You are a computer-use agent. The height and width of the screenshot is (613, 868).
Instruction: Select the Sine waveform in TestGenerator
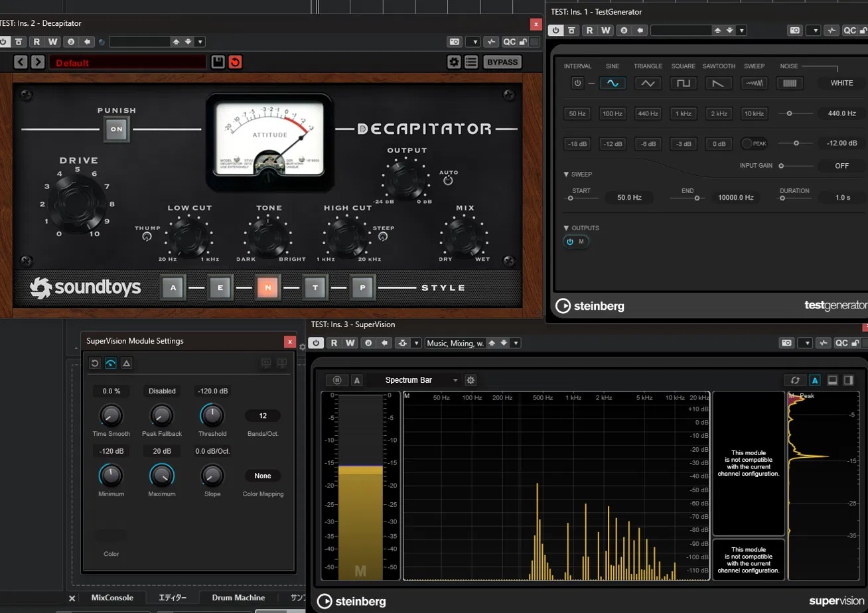(613, 83)
